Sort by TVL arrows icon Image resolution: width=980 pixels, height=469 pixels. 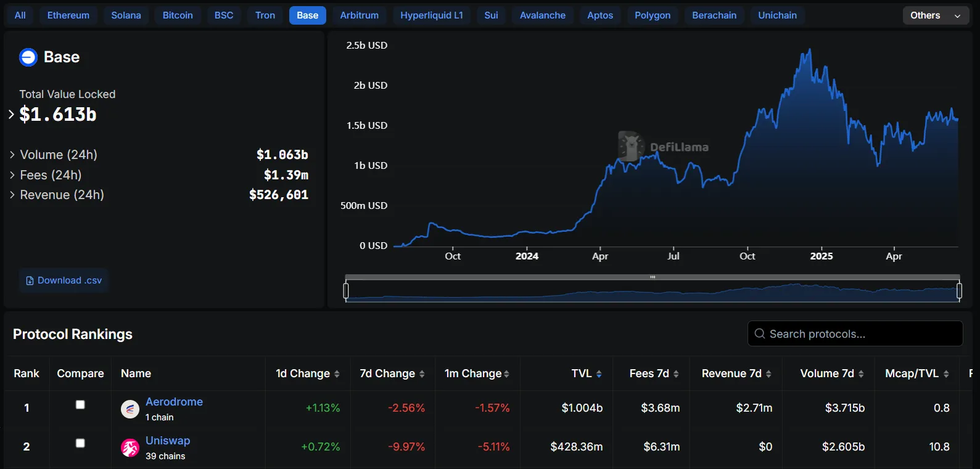click(599, 374)
